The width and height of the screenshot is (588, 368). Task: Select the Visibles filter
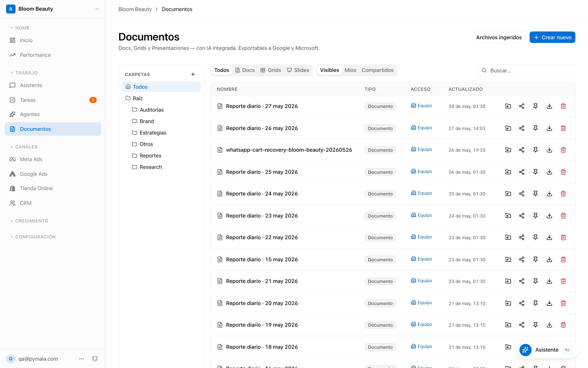[x=329, y=70]
